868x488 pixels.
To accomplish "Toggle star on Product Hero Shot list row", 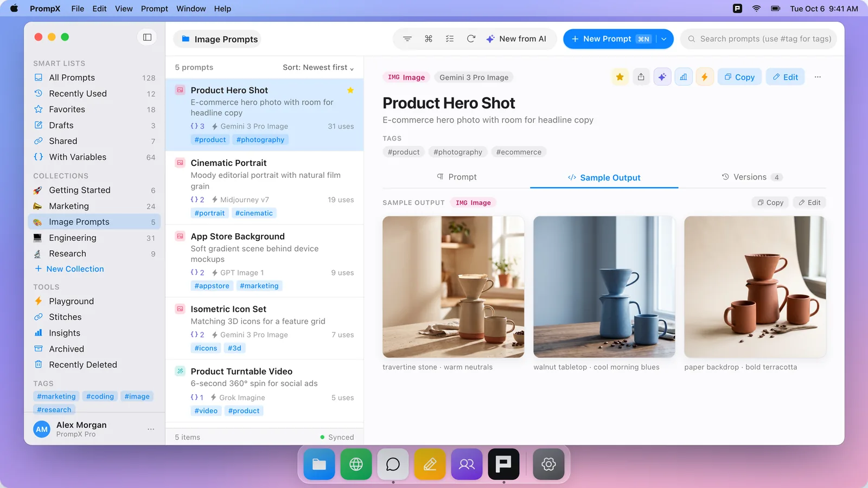I will point(350,91).
